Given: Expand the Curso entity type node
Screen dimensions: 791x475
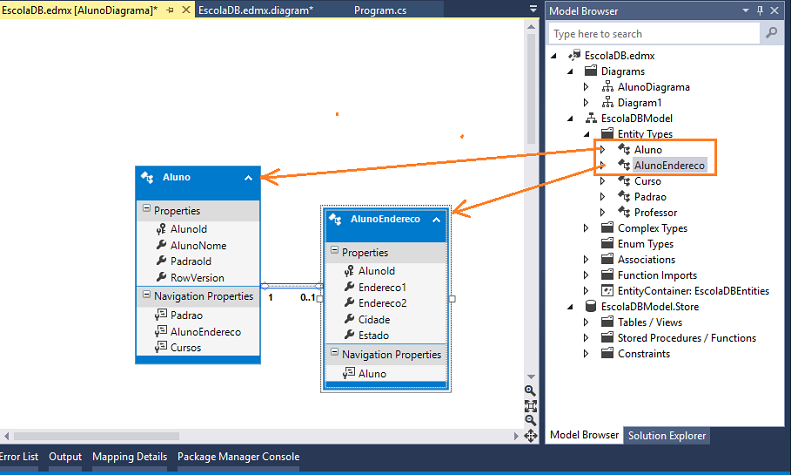Looking at the screenshot, I should [602, 181].
